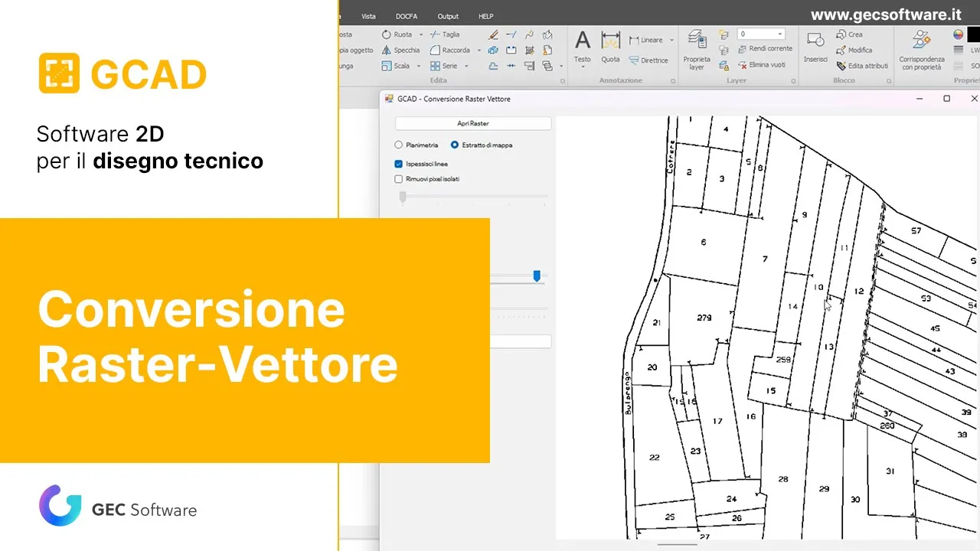Choose the Lineare dimension tool

coord(647,40)
